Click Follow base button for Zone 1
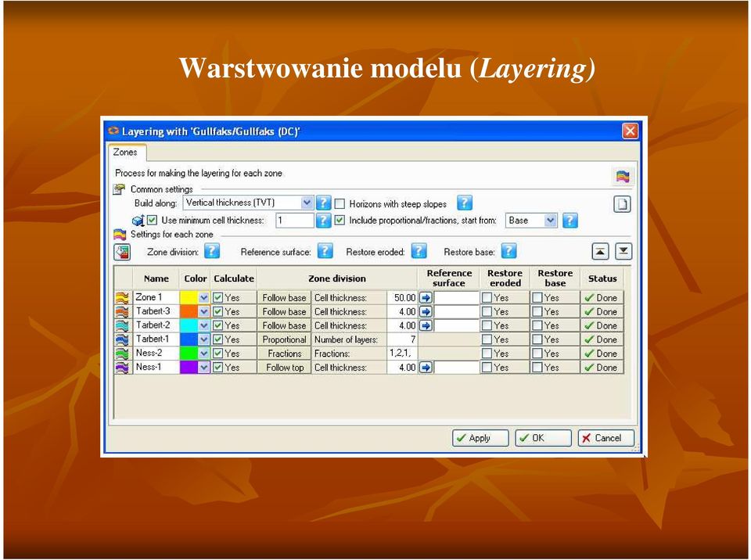The height and width of the screenshot is (560, 751). (x=284, y=297)
